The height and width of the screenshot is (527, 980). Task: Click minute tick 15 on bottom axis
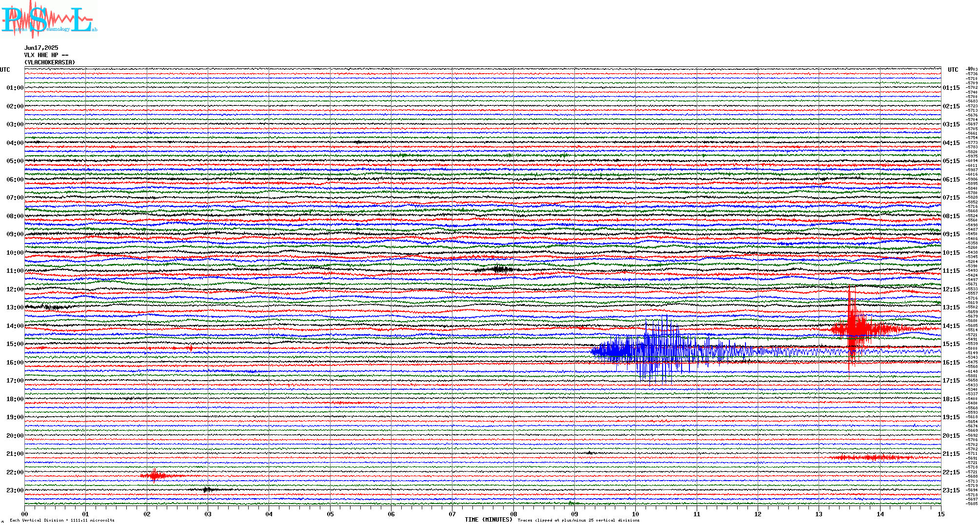[x=941, y=514]
